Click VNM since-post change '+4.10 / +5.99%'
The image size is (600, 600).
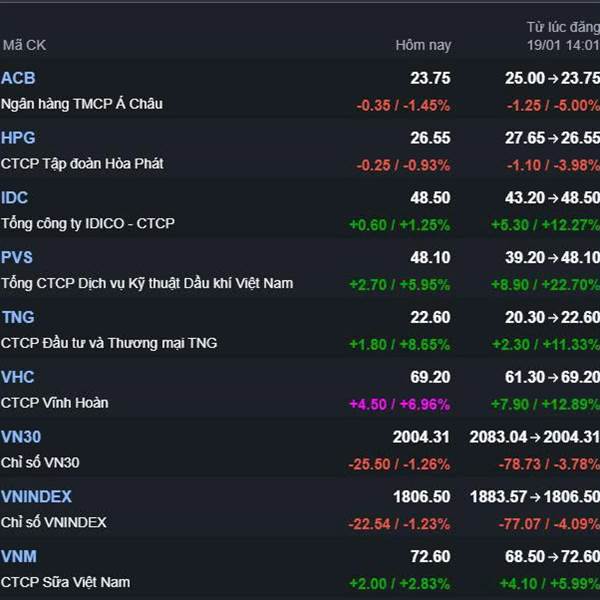click(x=550, y=584)
